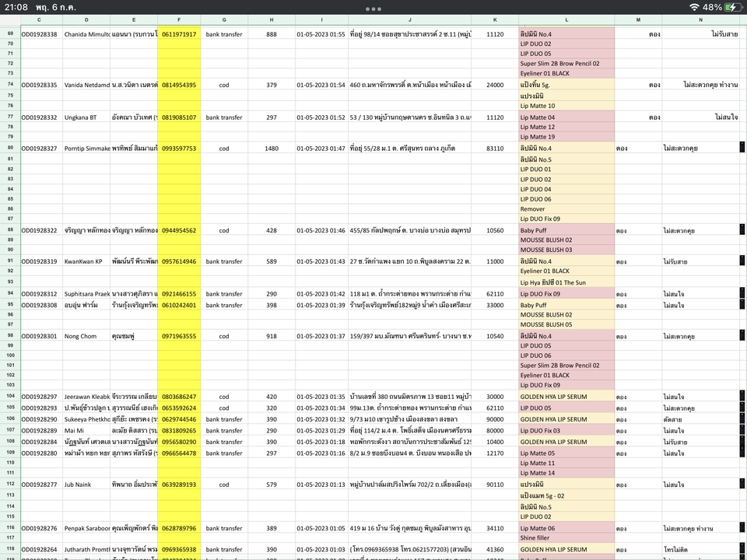Select row 98 header

click(x=10, y=335)
